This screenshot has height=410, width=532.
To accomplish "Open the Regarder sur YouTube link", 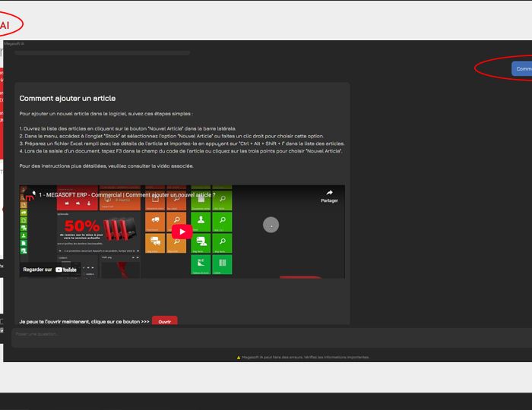I will click(50, 270).
